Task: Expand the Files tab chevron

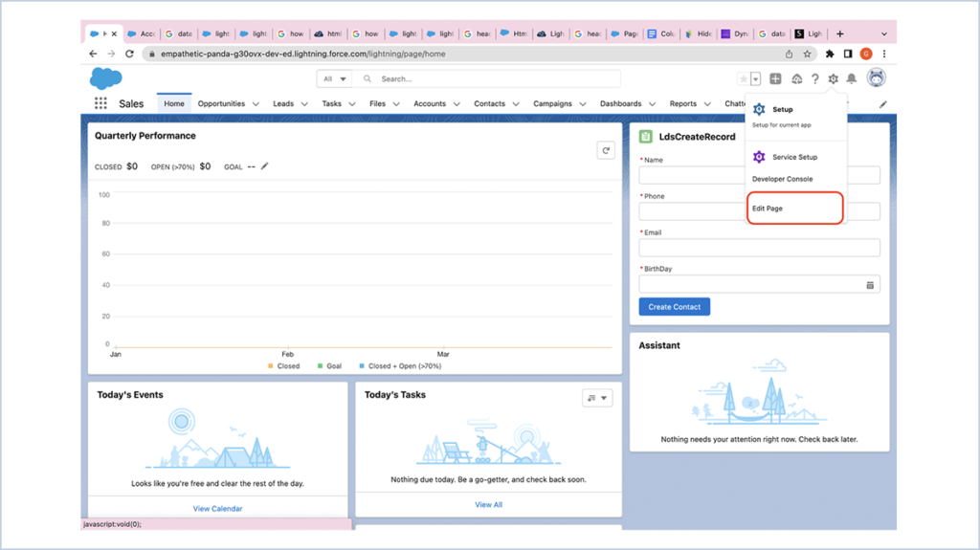Action: [396, 104]
